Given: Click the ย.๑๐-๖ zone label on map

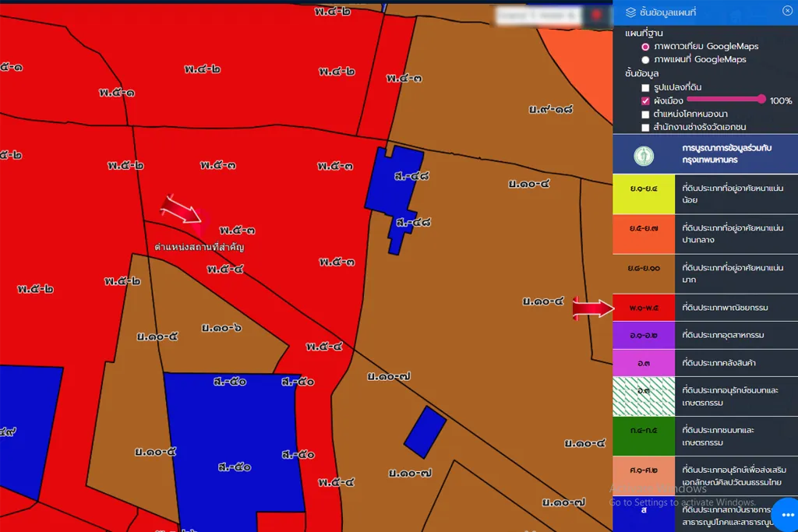Looking at the screenshot, I should click(x=221, y=328).
